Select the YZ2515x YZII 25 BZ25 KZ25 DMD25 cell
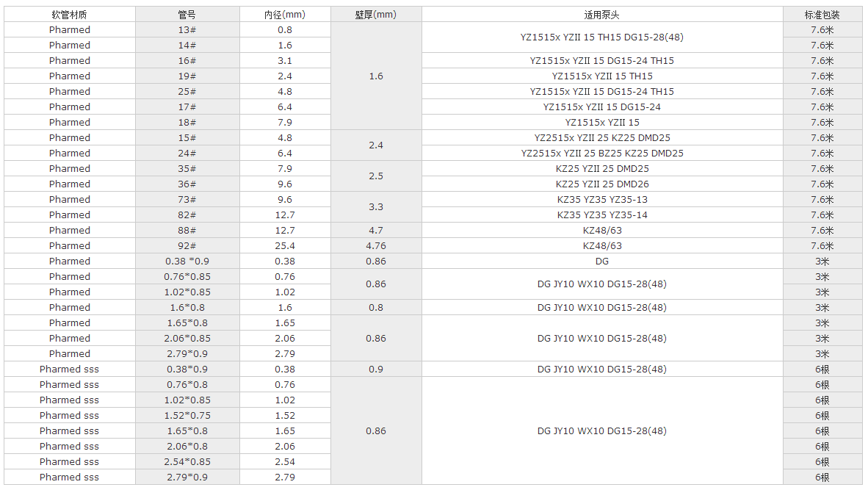The height and width of the screenshot is (490, 868). coord(602,154)
